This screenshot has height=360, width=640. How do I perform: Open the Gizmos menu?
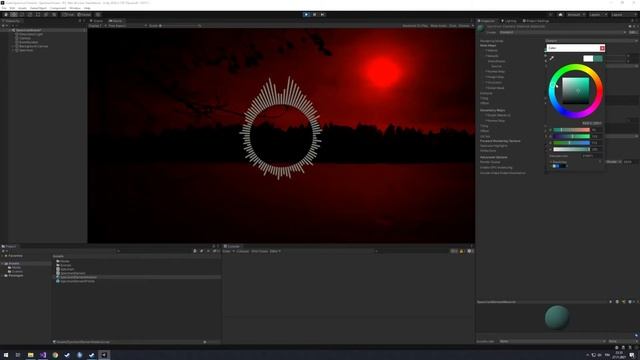(x=465, y=26)
